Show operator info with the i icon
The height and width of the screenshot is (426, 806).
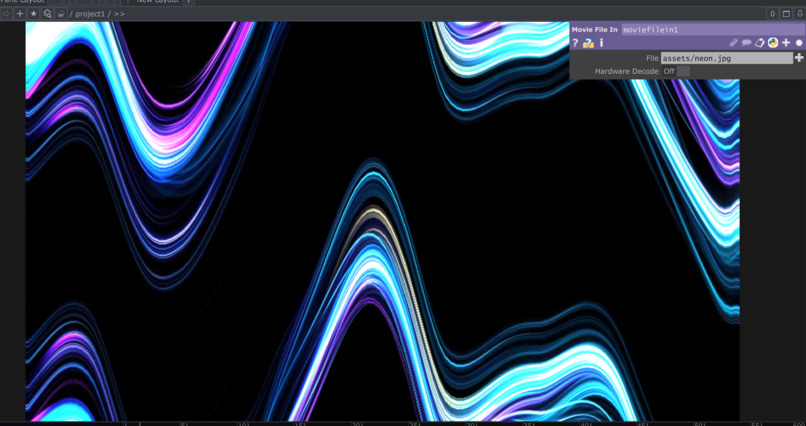click(x=601, y=43)
